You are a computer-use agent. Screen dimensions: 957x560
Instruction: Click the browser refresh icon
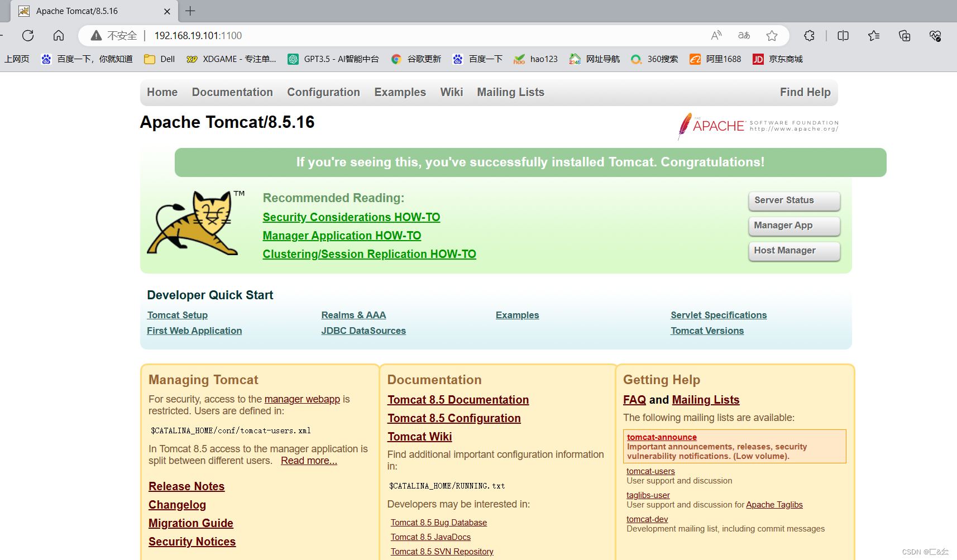28,36
